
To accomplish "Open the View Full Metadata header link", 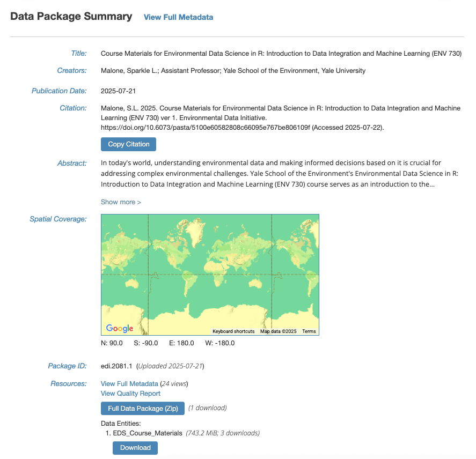I will click(x=178, y=17).
